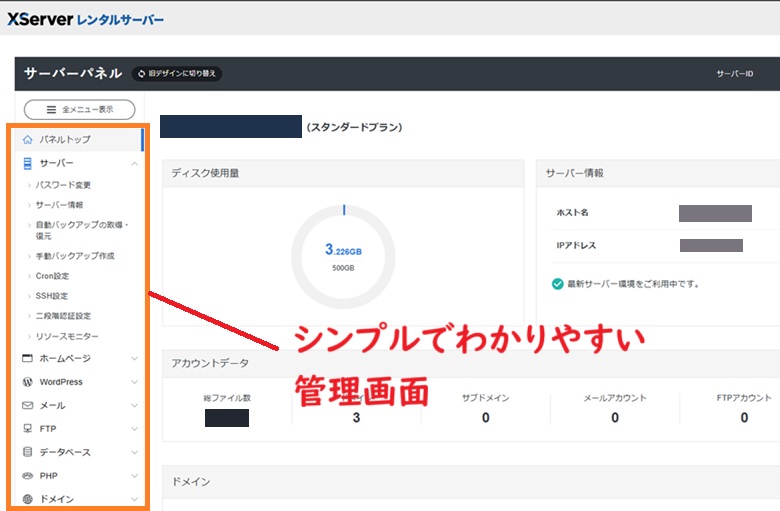The width and height of the screenshot is (780, 511).
Task: Click the サーバーID label in header
Action: click(734, 74)
